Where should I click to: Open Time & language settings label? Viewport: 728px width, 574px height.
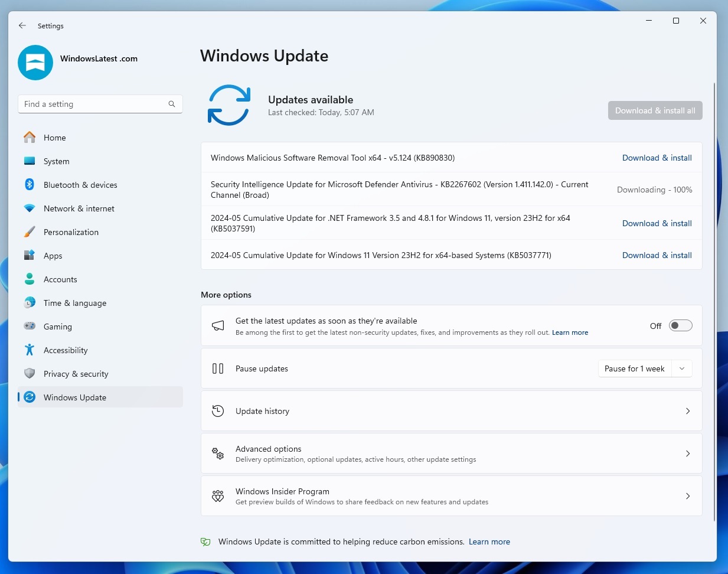(75, 303)
